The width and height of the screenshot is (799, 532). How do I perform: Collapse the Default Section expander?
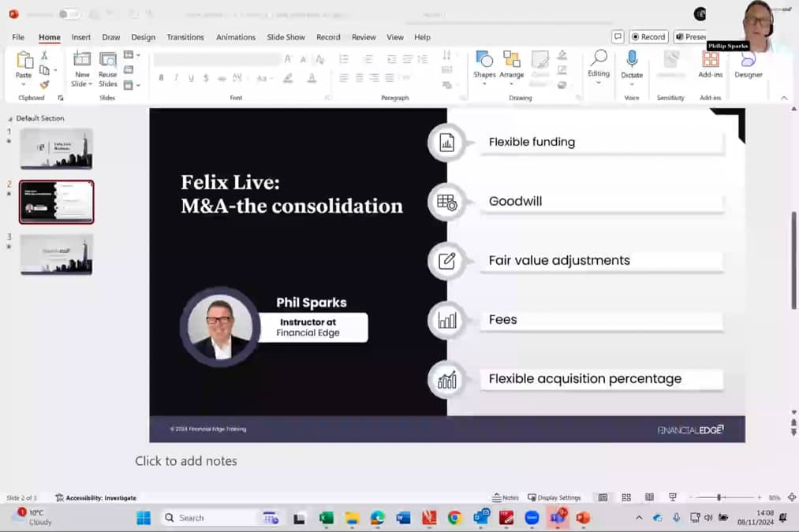click(9, 119)
